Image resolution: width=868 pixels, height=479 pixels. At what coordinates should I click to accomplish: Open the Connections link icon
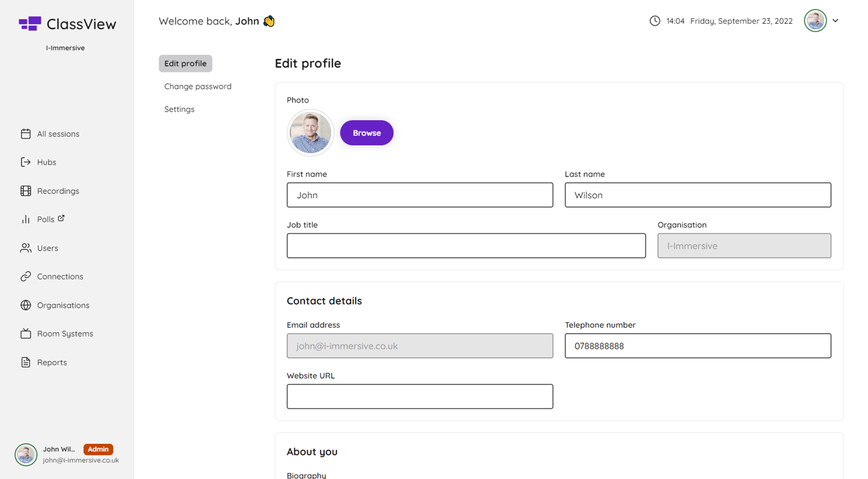coord(26,276)
